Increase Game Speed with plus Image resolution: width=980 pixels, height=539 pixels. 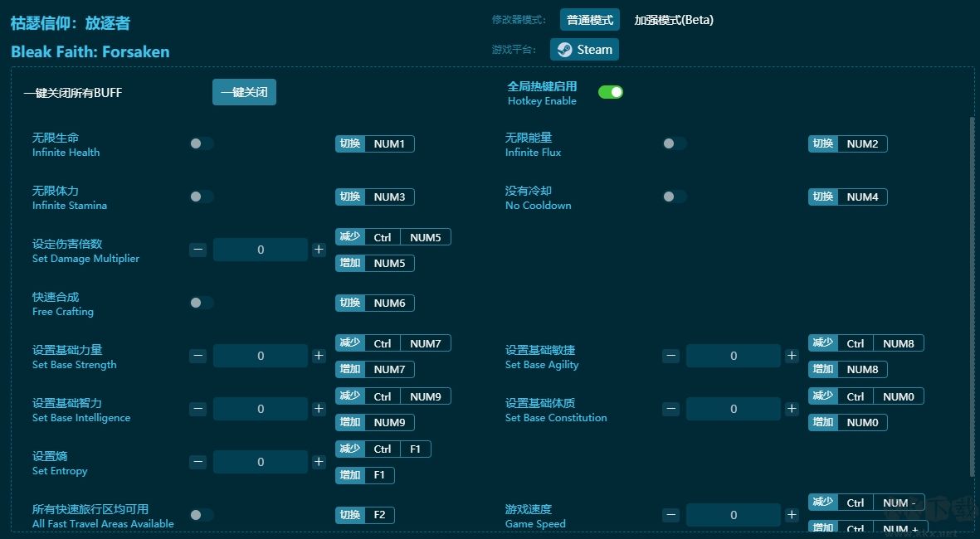[x=792, y=515]
